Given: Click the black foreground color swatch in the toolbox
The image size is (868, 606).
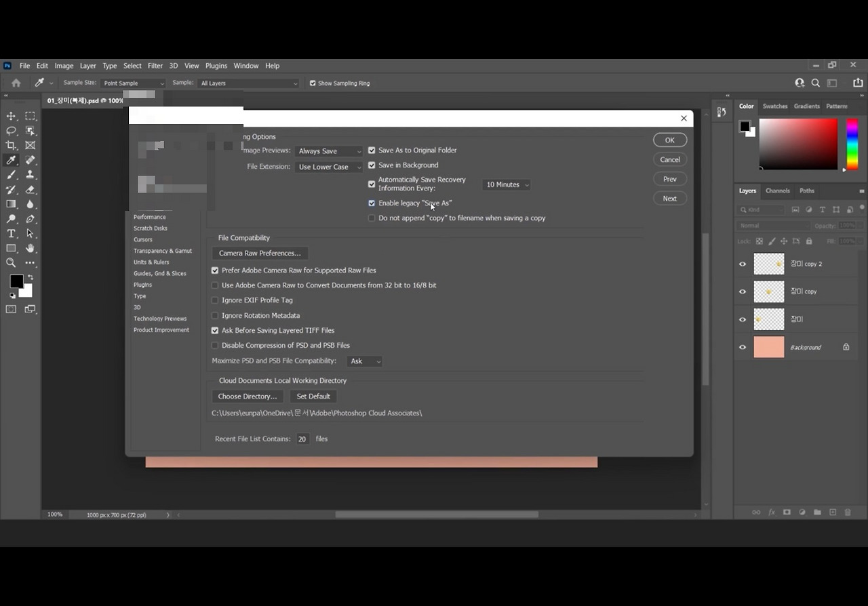Looking at the screenshot, I should [16, 281].
